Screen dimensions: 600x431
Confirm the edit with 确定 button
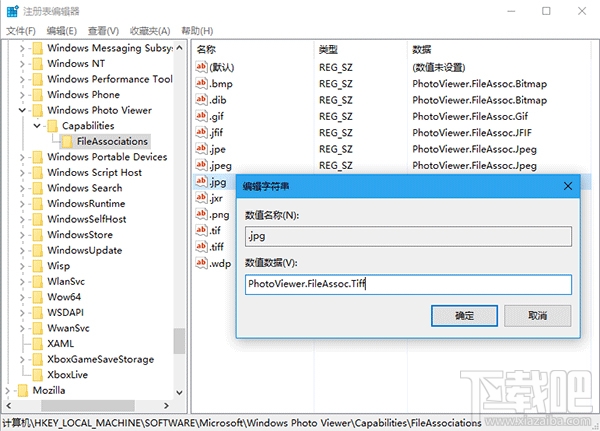pyautogui.click(x=464, y=316)
